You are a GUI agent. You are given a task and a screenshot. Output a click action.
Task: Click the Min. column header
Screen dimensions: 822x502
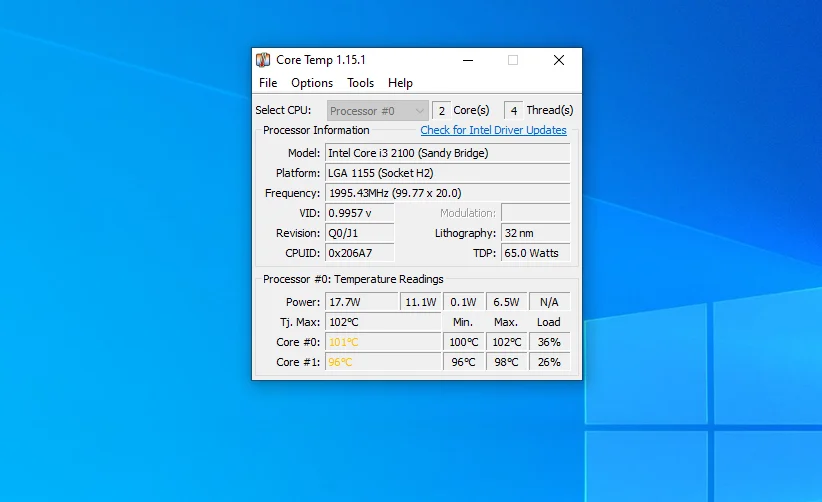click(x=463, y=322)
